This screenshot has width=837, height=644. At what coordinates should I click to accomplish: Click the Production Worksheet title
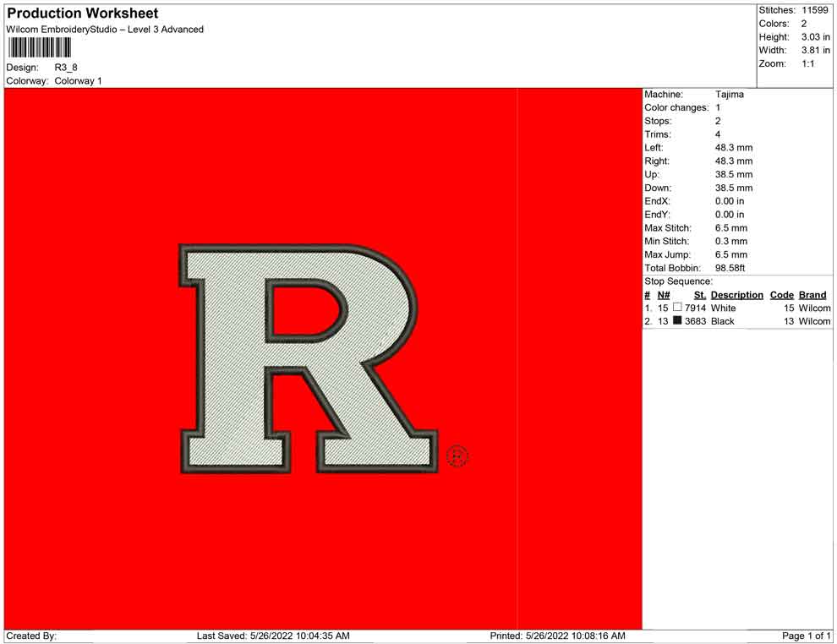click(83, 14)
